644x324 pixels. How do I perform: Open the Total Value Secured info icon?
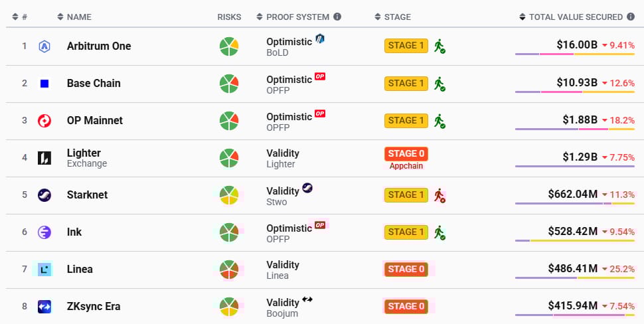click(x=631, y=17)
